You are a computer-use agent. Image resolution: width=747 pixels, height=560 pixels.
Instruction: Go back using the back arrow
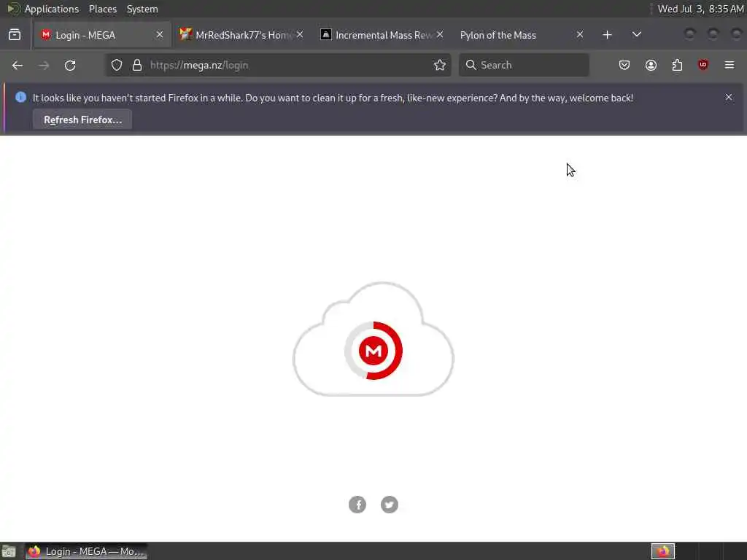point(18,65)
